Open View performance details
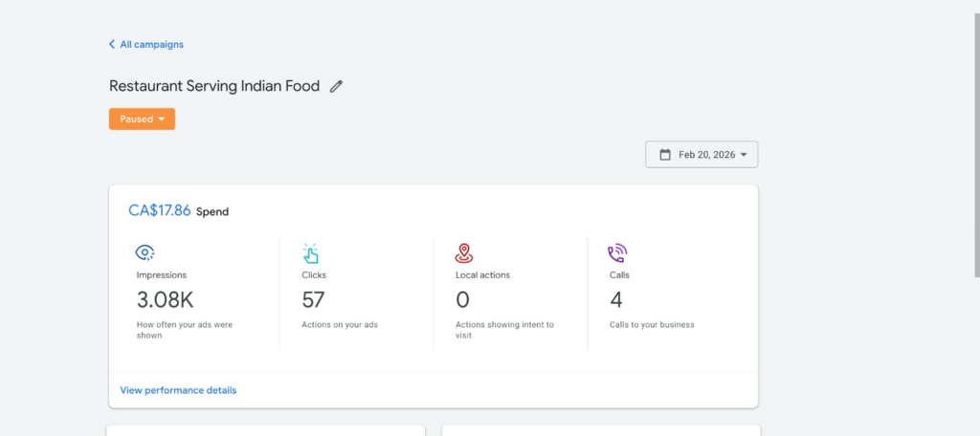Screen dimensions: 980x436 pyautogui.click(x=178, y=390)
